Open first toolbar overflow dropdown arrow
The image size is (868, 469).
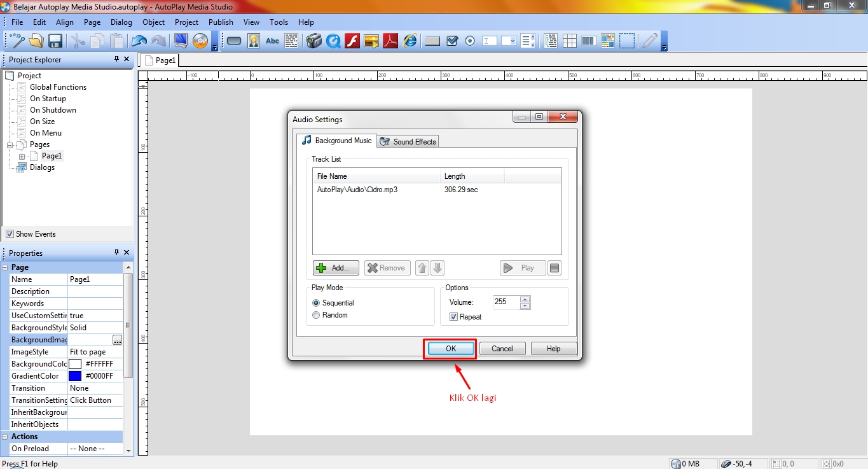pyautogui.click(x=215, y=47)
